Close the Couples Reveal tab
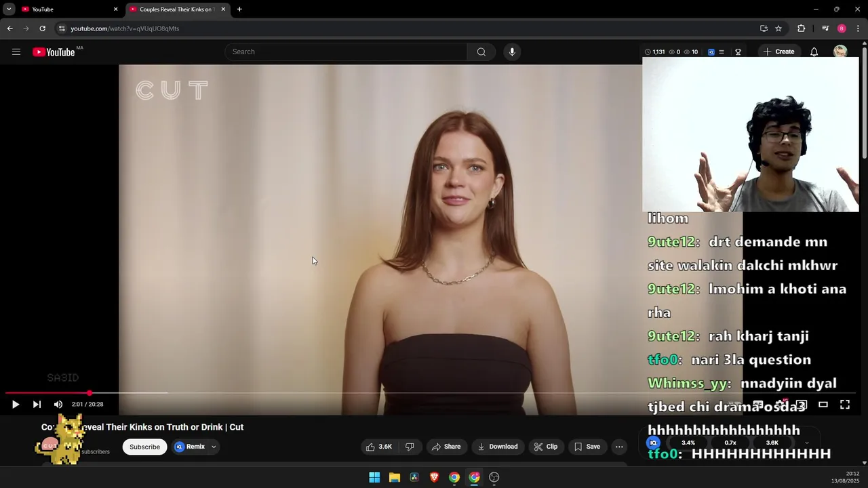868x488 pixels. pyautogui.click(x=223, y=9)
